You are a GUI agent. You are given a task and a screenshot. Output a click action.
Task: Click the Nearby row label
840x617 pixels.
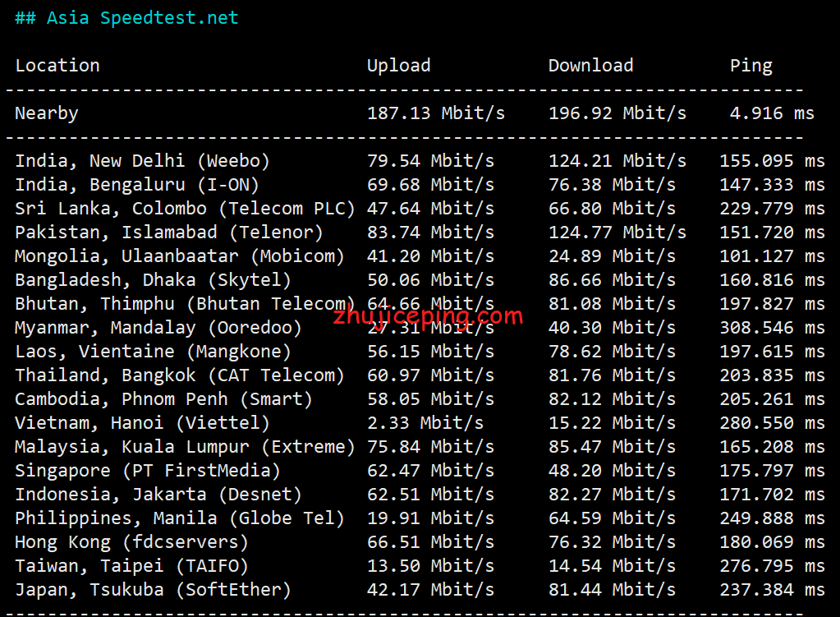click(47, 113)
